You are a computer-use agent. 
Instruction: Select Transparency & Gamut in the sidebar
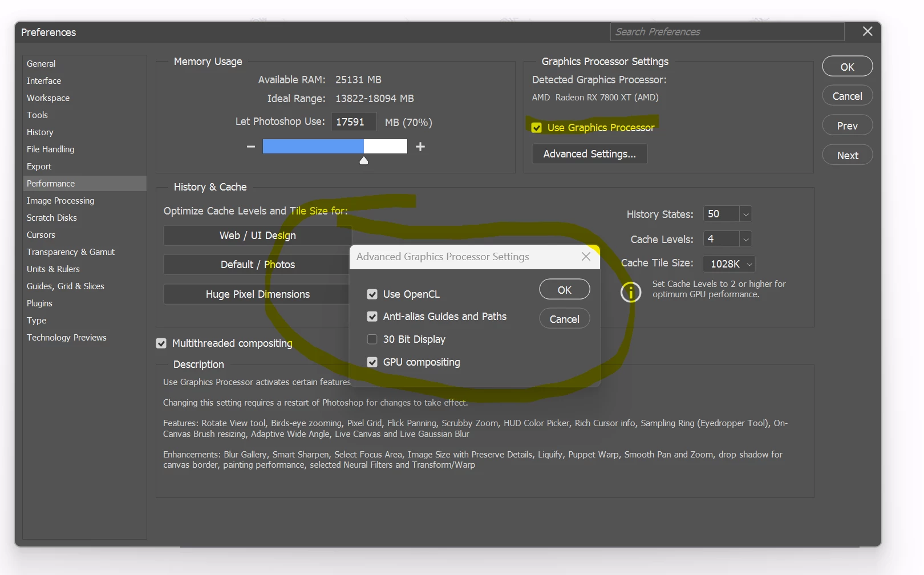[x=84, y=252]
